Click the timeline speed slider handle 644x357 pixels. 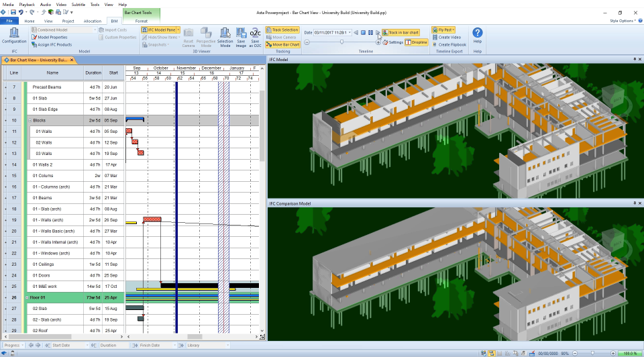[341, 42]
